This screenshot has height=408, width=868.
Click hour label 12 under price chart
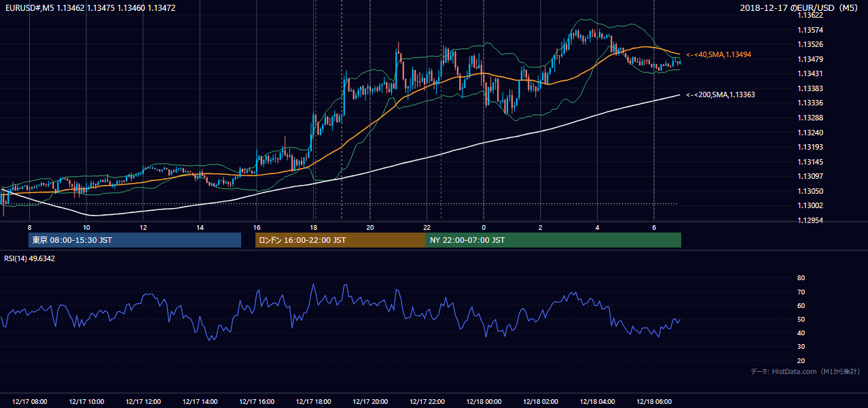click(143, 227)
